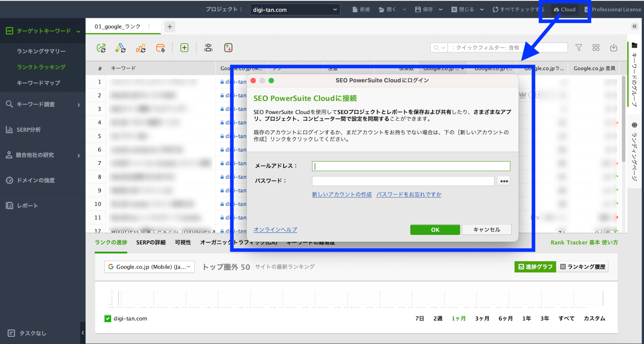
Task: Collapse the ターゲットキーワード section
Action: click(x=78, y=31)
